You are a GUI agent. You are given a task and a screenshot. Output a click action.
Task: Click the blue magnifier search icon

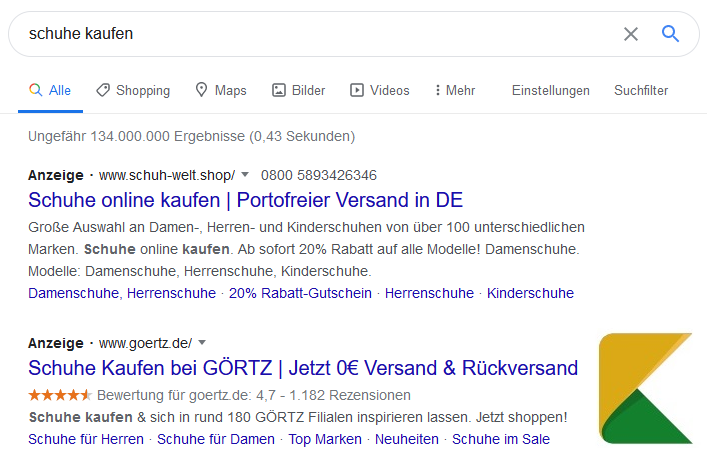pyautogui.click(x=670, y=33)
